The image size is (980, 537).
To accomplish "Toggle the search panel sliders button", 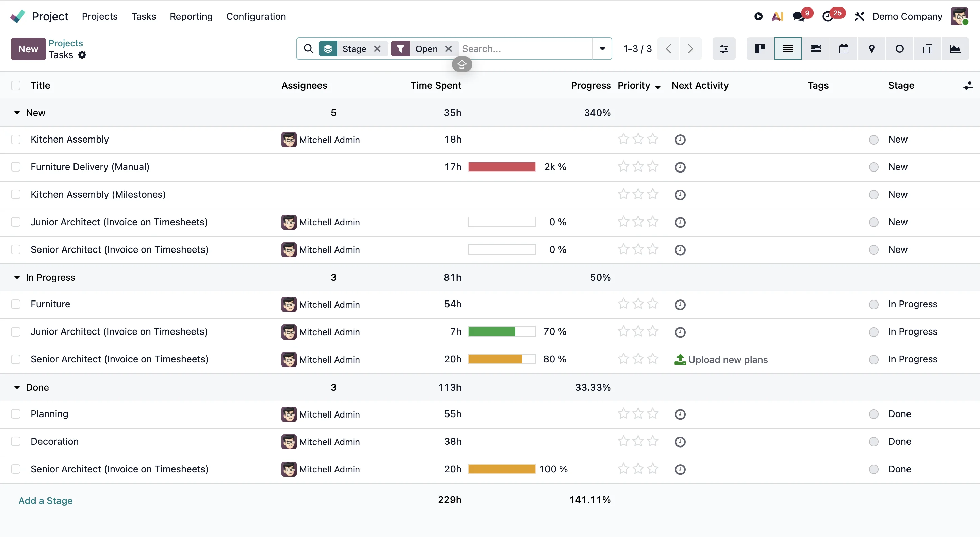I will click(724, 49).
